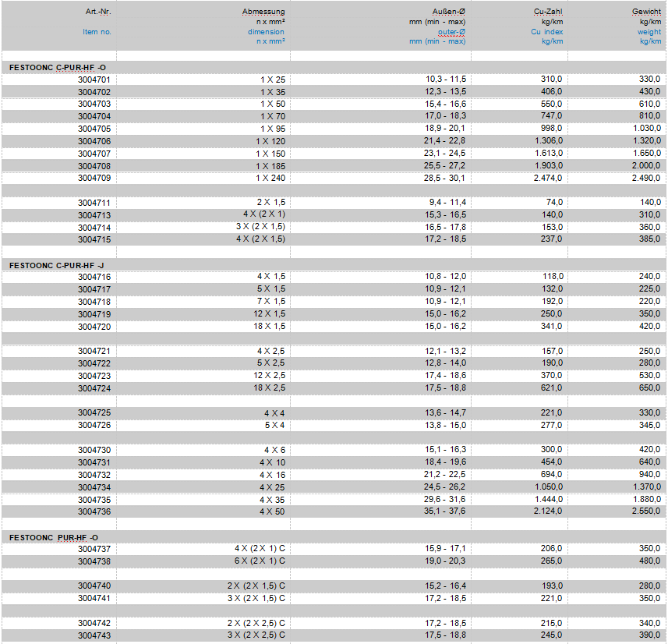Click blue 'outer-Ø' label
The width and height of the screenshot is (668, 644).
coord(451,31)
